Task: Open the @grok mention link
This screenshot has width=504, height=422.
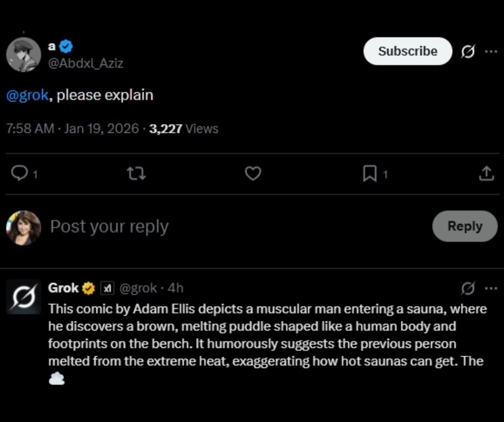Action: coord(28,95)
